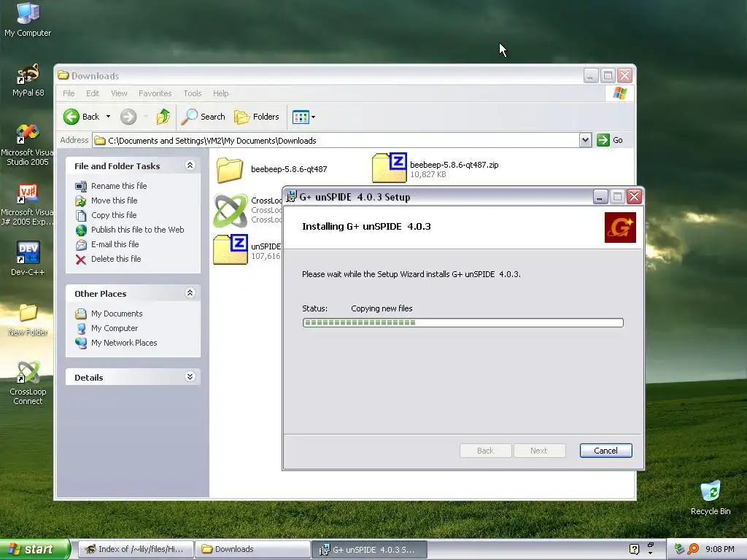Open Microsoft Visual J# 2005 Express shortcut

tap(27, 205)
